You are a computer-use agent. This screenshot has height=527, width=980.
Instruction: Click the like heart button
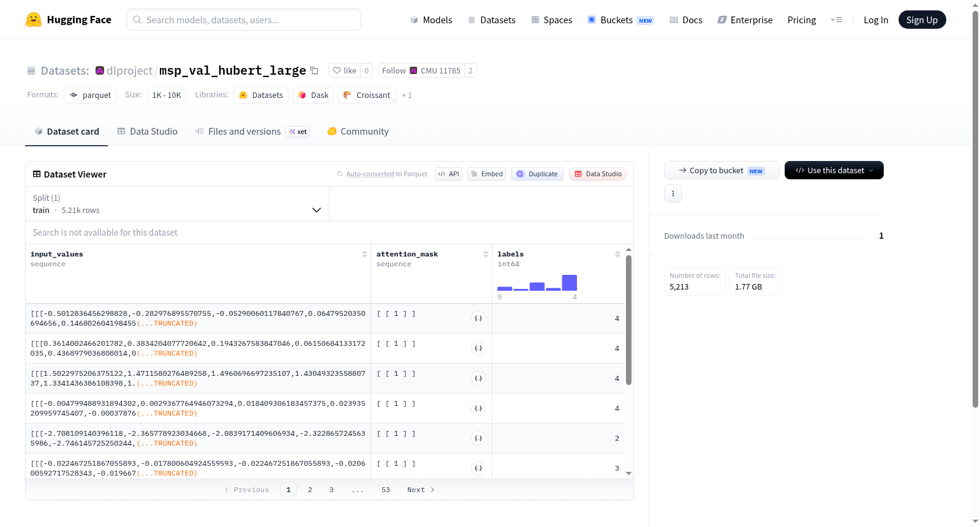click(x=344, y=70)
